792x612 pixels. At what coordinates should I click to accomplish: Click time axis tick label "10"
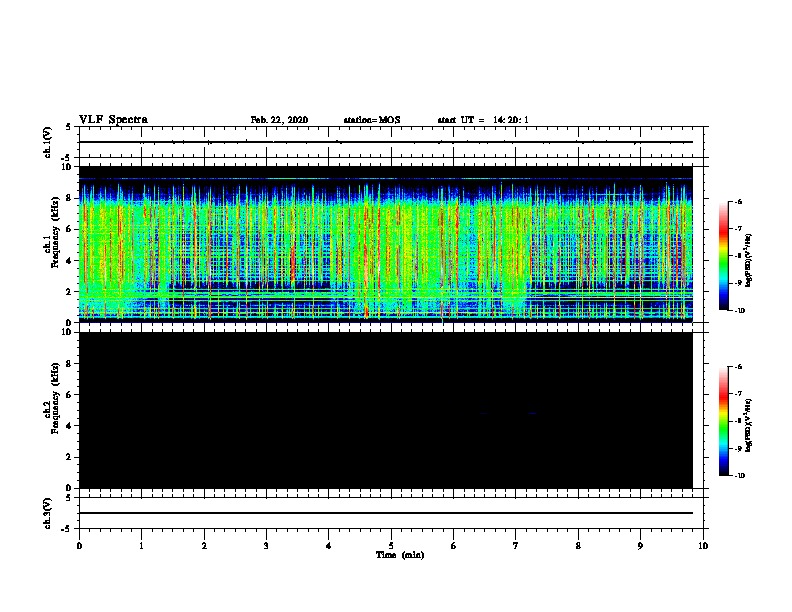[x=703, y=546]
